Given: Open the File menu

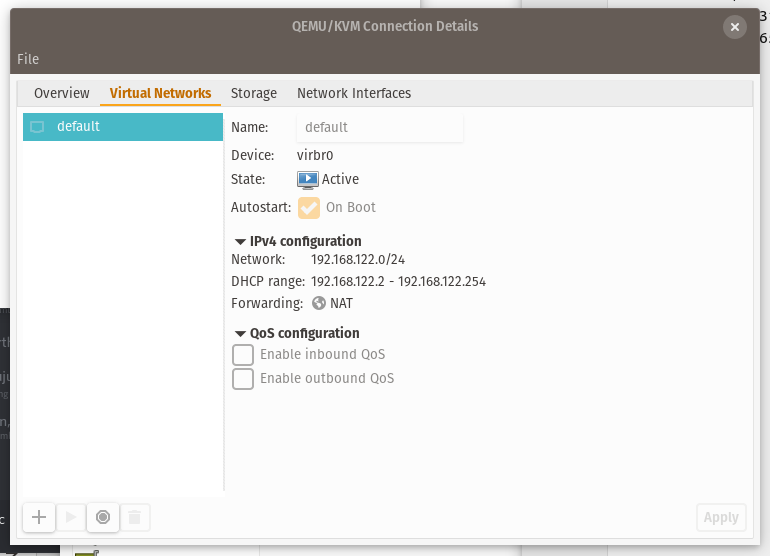Looking at the screenshot, I should tap(28, 59).
